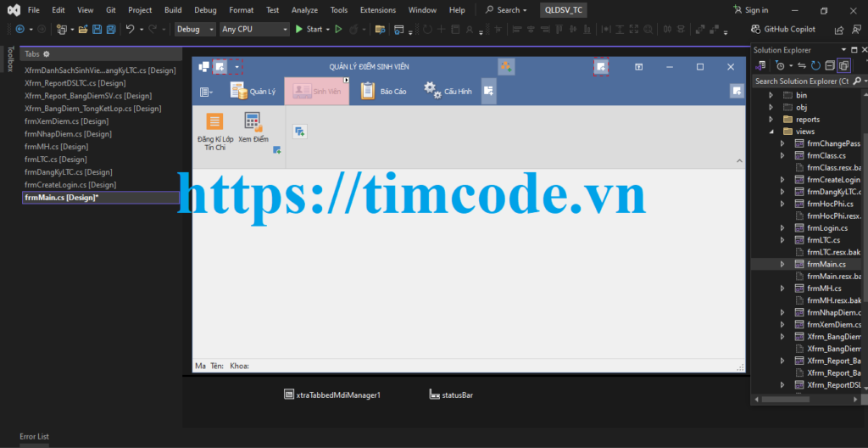Toggle Show All Files in Solution Explorer
The image size is (868, 448).
pos(843,65)
